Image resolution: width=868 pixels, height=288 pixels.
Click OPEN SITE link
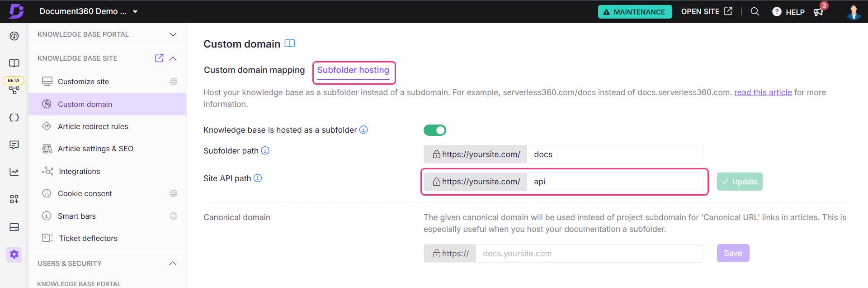[707, 11]
